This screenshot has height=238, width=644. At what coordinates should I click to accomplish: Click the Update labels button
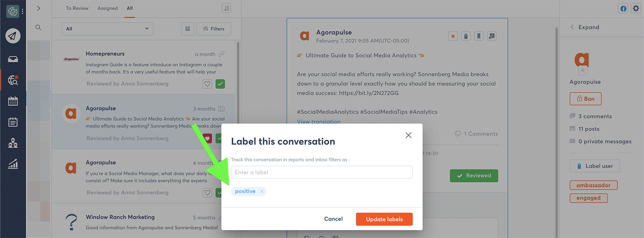[x=384, y=219]
